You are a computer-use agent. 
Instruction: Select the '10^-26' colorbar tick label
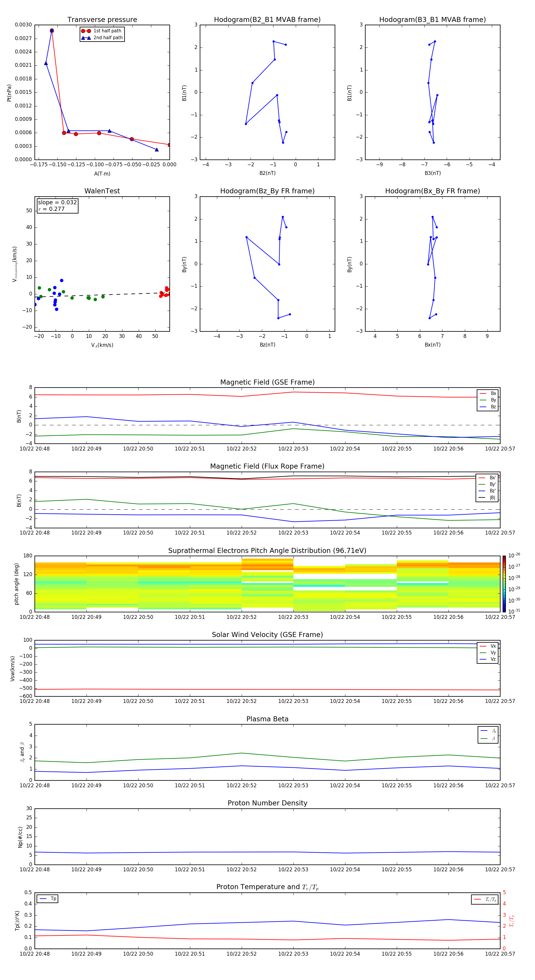(514, 555)
